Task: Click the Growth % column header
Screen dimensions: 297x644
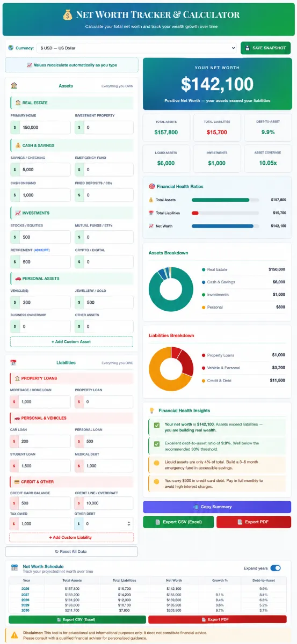Action: click(220, 580)
